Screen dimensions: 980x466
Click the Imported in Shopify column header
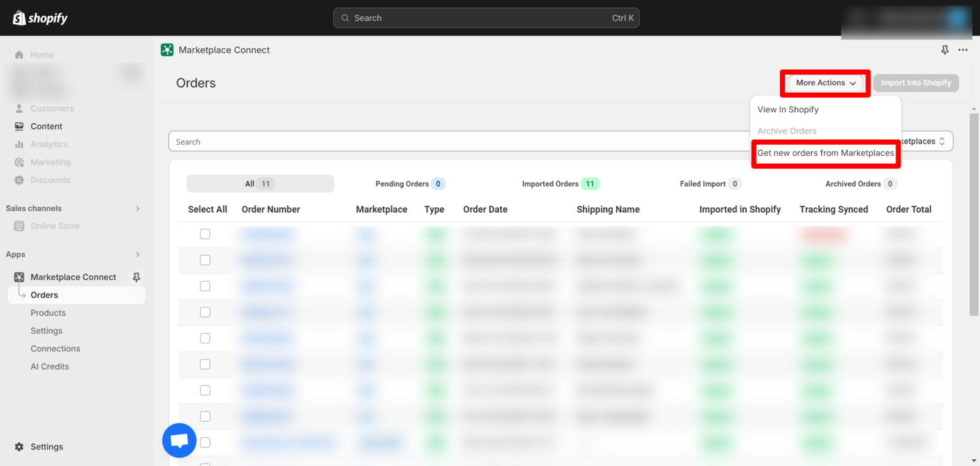tap(740, 209)
